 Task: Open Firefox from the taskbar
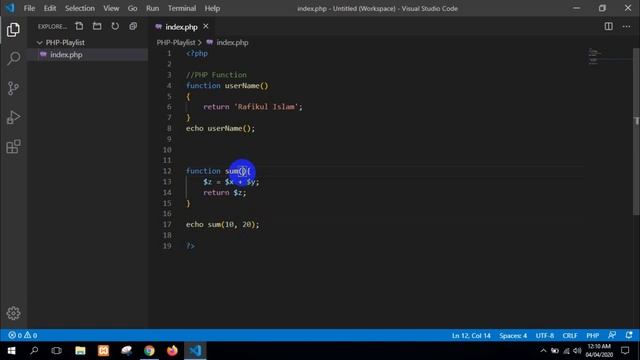(x=172, y=351)
